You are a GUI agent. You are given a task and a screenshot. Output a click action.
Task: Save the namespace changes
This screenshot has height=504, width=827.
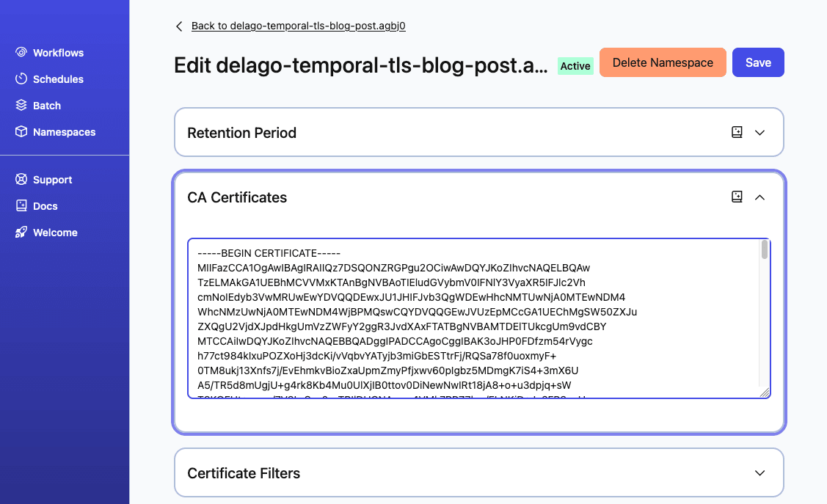point(758,62)
